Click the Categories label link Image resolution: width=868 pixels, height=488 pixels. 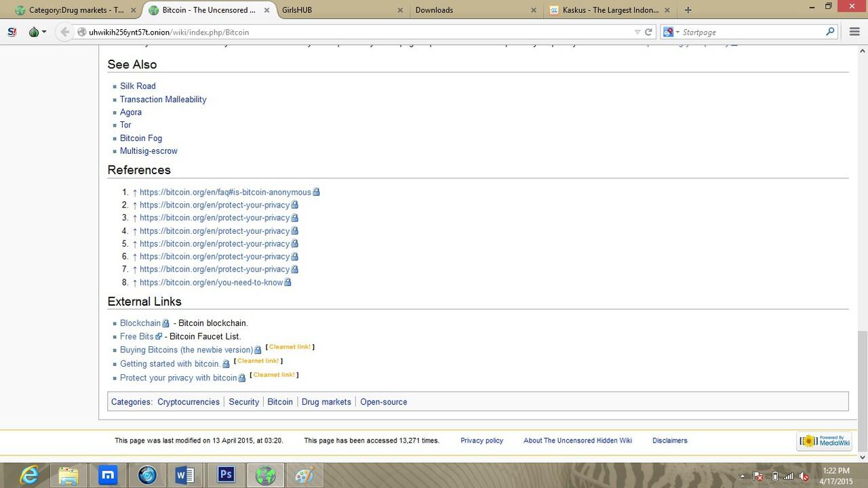coord(131,402)
